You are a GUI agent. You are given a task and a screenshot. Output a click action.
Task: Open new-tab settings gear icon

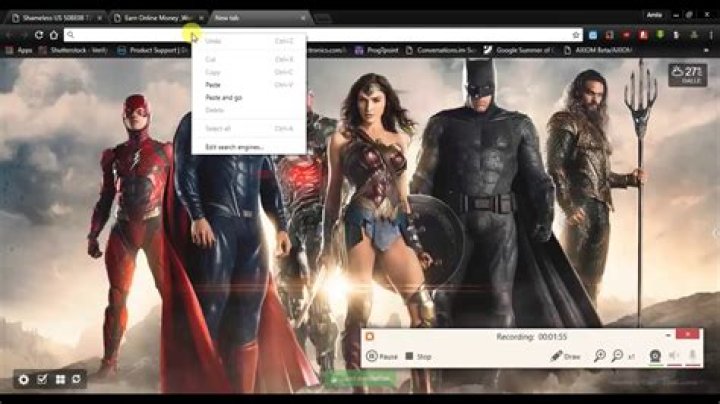(23, 379)
